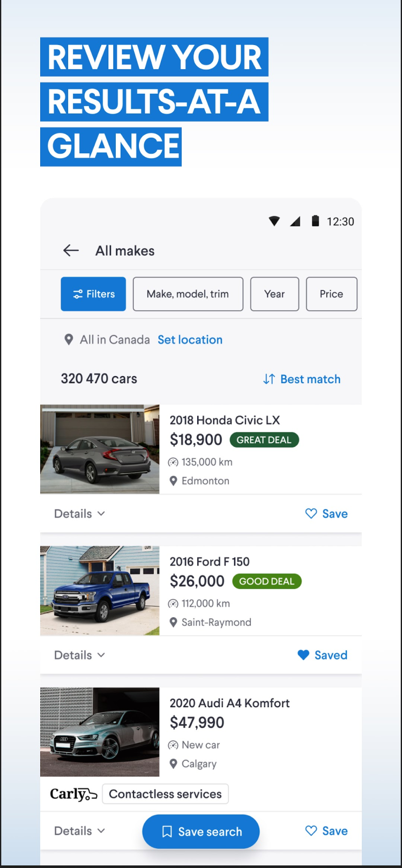This screenshot has height=868, width=402.
Task: Click the cellular signal icon
Action: coord(295,221)
